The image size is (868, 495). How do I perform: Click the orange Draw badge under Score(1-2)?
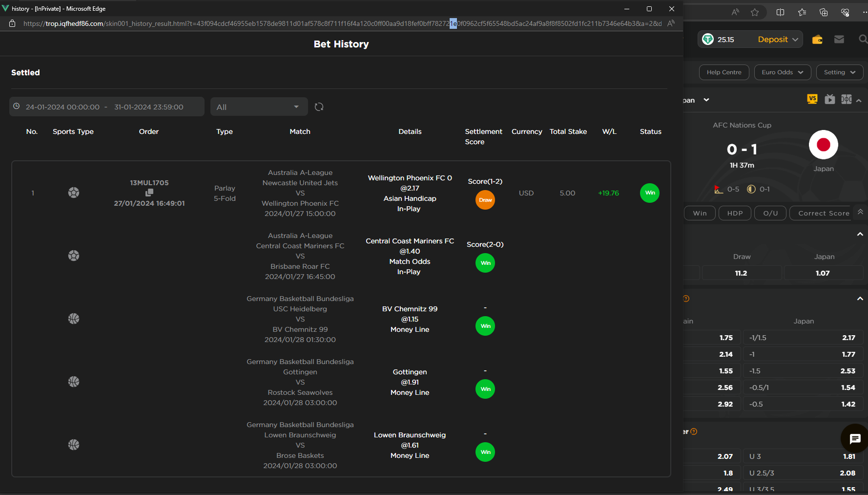coord(485,200)
